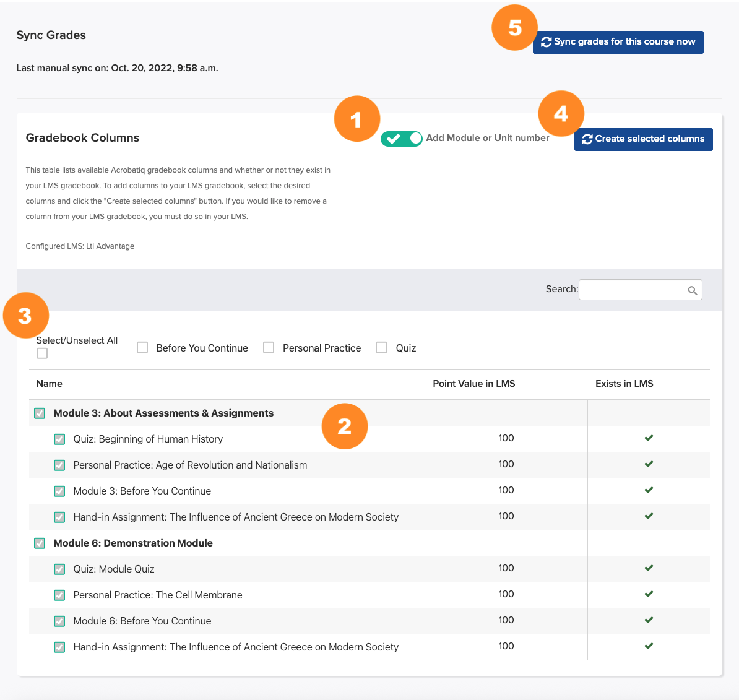Click Sync grades for this course now

pyautogui.click(x=618, y=43)
